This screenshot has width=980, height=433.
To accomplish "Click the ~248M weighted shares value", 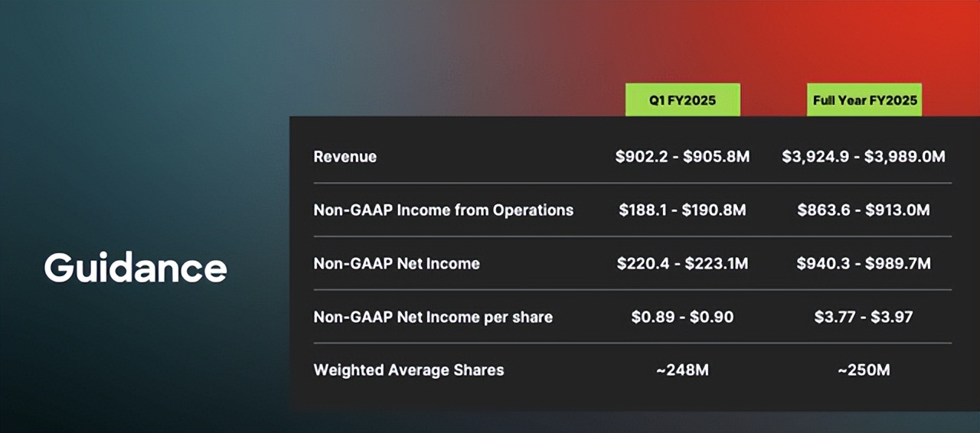I will [682, 370].
